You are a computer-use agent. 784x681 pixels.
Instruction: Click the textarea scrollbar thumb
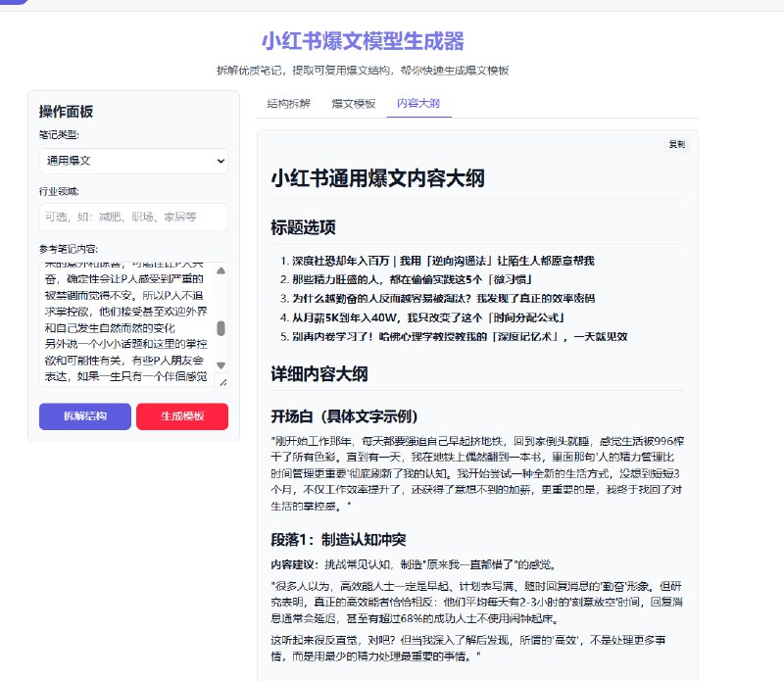[x=221, y=328]
